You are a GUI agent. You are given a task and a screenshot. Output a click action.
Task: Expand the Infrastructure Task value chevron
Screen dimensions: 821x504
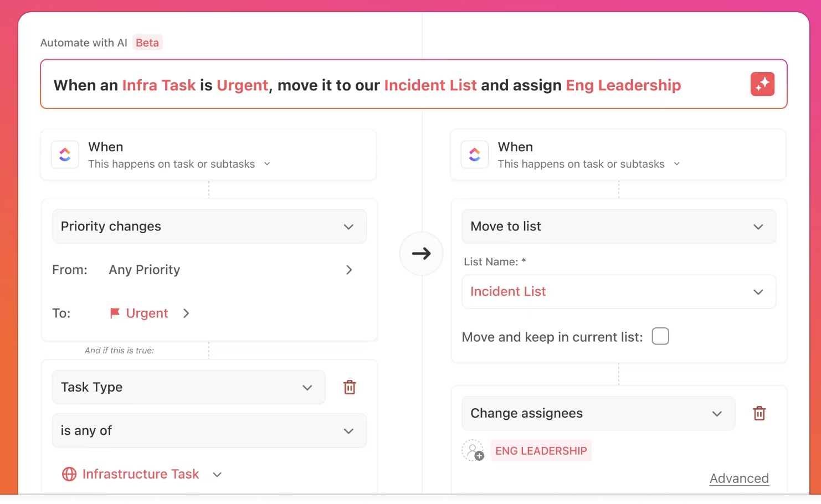pos(217,474)
